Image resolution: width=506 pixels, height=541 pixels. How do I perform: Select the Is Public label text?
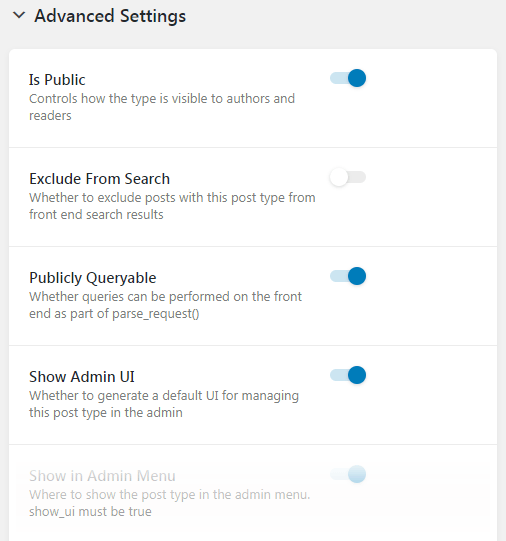pos(57,80)
